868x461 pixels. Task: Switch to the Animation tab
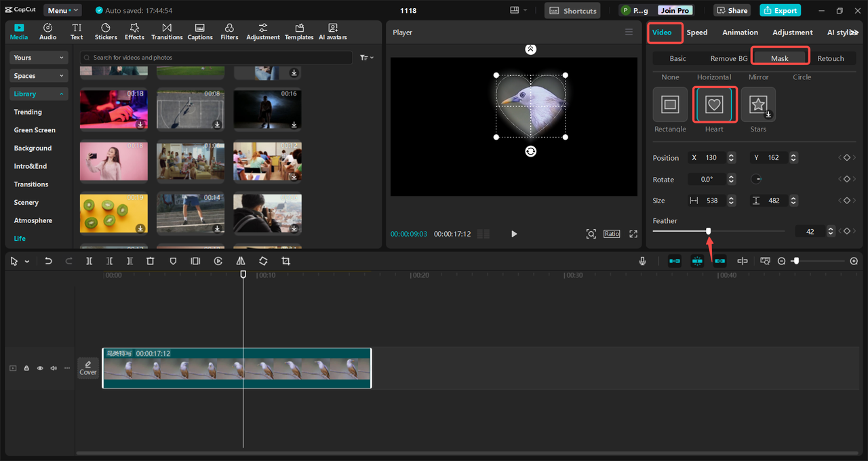coord(740,32)
